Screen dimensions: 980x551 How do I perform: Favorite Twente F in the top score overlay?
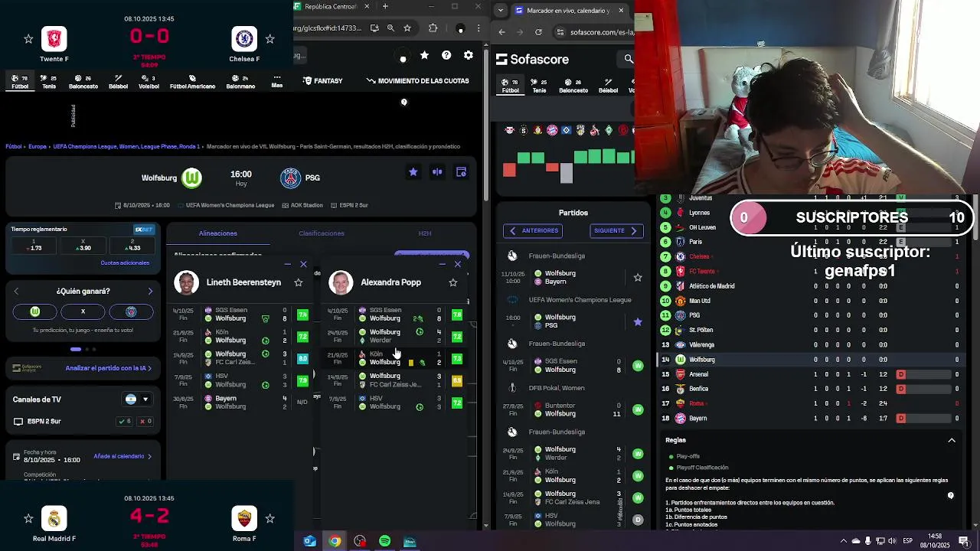point(28,38)
